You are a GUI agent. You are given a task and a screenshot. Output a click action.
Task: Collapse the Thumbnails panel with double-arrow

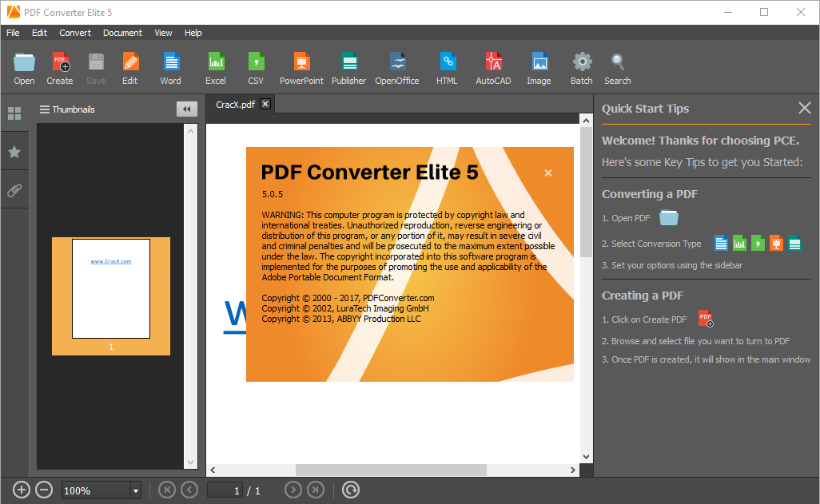tap(187, 109)
